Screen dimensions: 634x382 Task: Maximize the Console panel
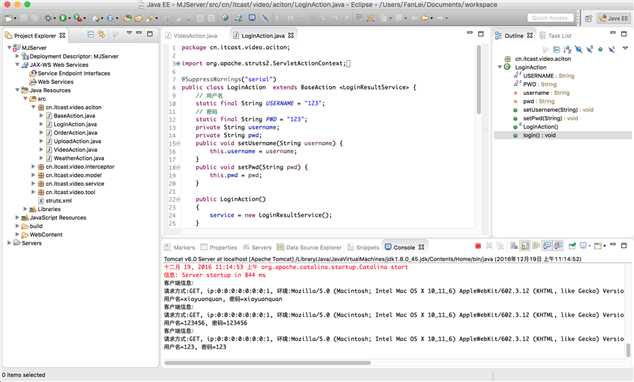click(624, 245)
